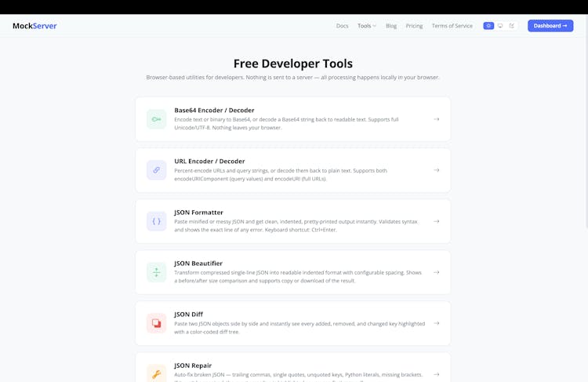Viewport: 588px width, 382px height.
Task: Click the URL Encoder link icon
Action: pyautogui.click(x=156, y=170)
